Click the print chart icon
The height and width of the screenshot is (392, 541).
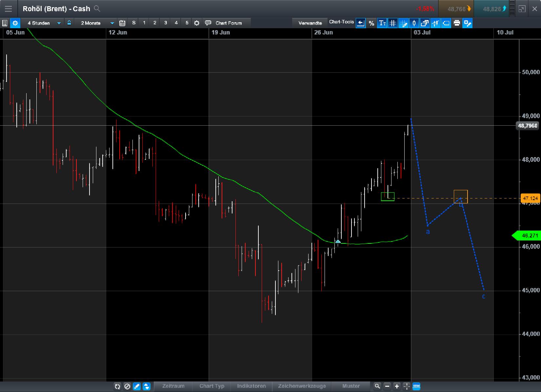[x=457, y=23]
